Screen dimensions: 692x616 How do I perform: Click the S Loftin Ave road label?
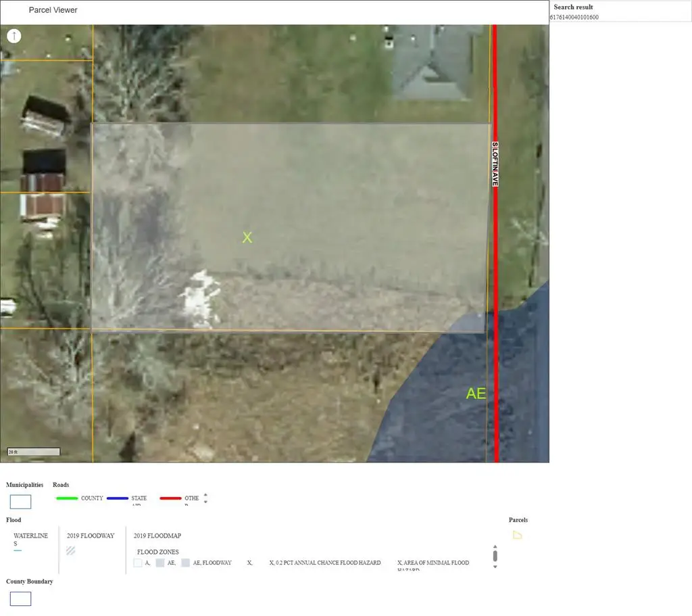495,164
